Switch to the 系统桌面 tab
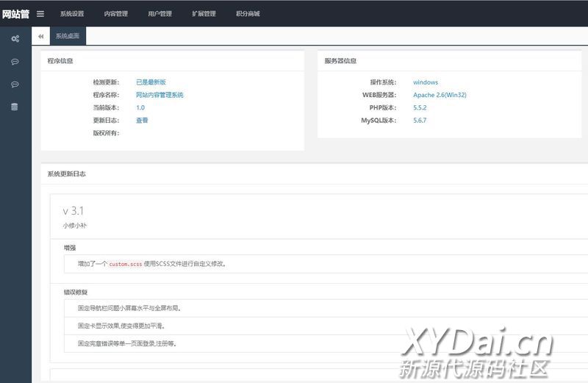588x383 pixels. pyautogui.click(x=68, y=36)
